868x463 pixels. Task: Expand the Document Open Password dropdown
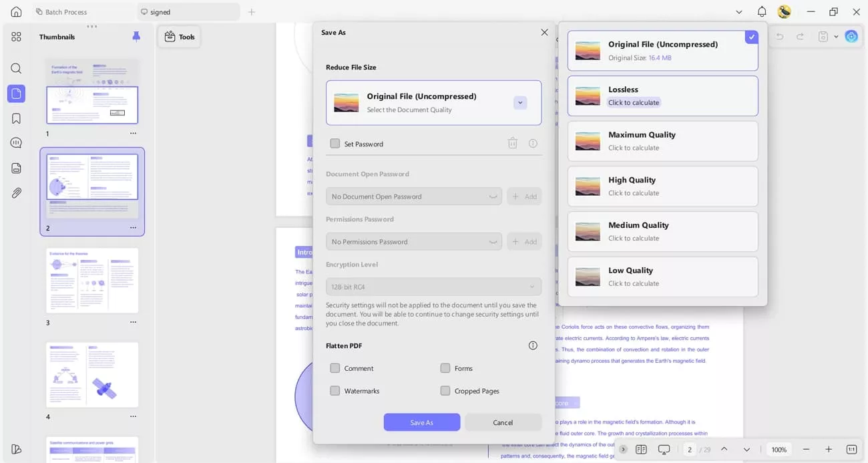point(493,196)
